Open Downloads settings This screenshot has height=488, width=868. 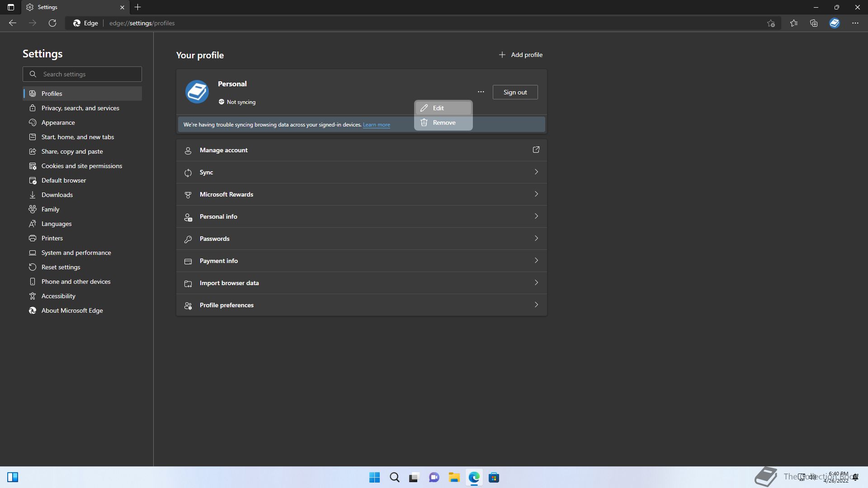[x=82, y=195]
